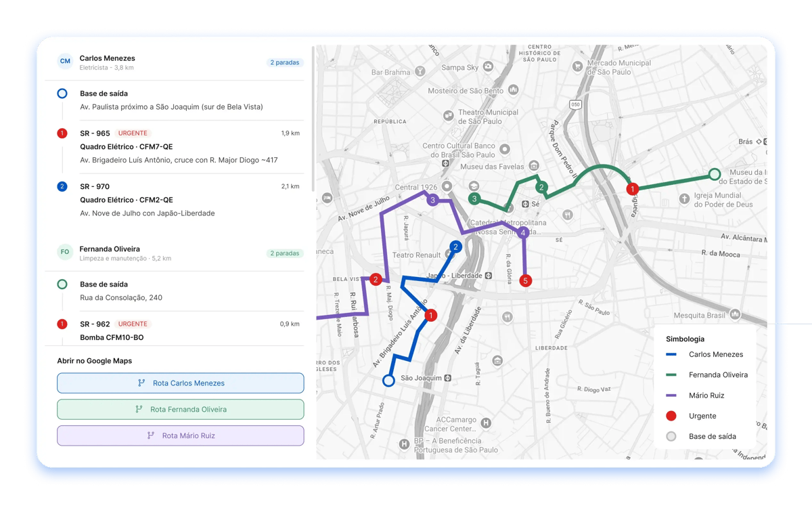812x512 pixels.
Task: Click green marker 2 on the map
Action: pyautogui.click(x=541, y=187)
